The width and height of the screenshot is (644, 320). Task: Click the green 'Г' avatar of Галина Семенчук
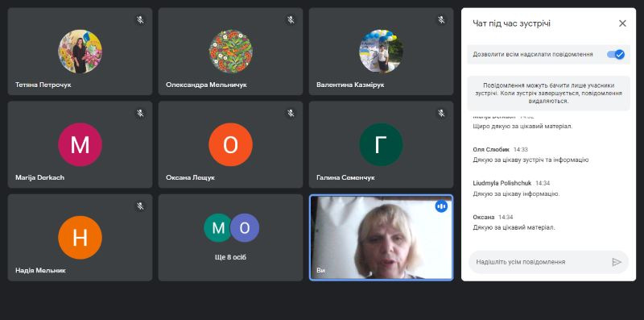tap(381, 145)
